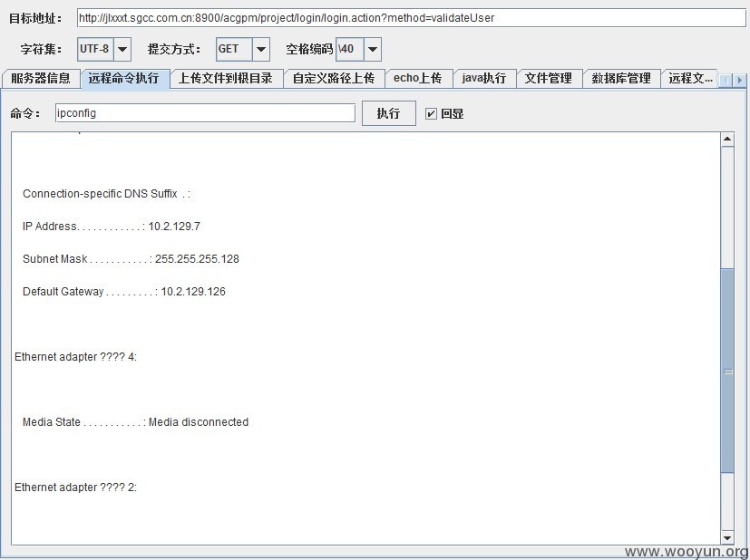Toggle the 回显 checkbox

click(x=431, y=113)
